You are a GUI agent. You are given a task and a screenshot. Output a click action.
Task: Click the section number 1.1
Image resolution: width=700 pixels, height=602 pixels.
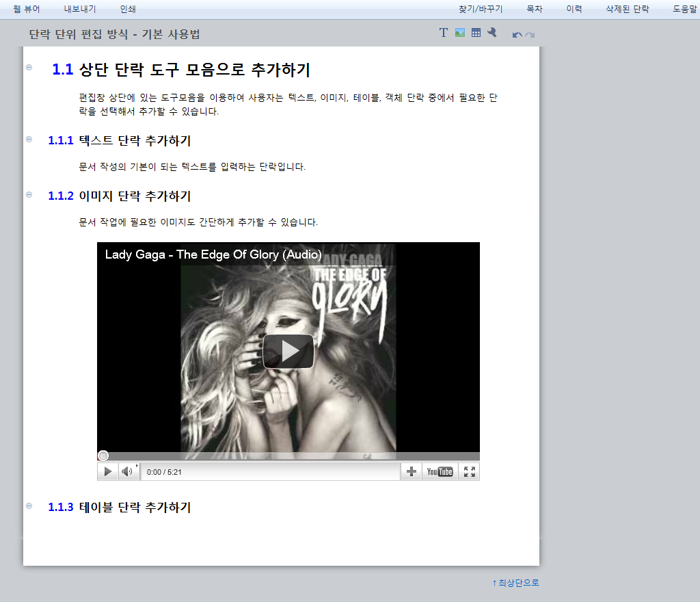tap(62, 70)
